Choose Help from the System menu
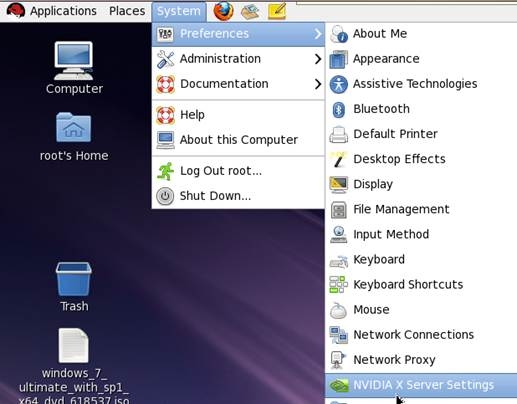The height and width of the screenshot is (404, 517). (x=238, y=115)
